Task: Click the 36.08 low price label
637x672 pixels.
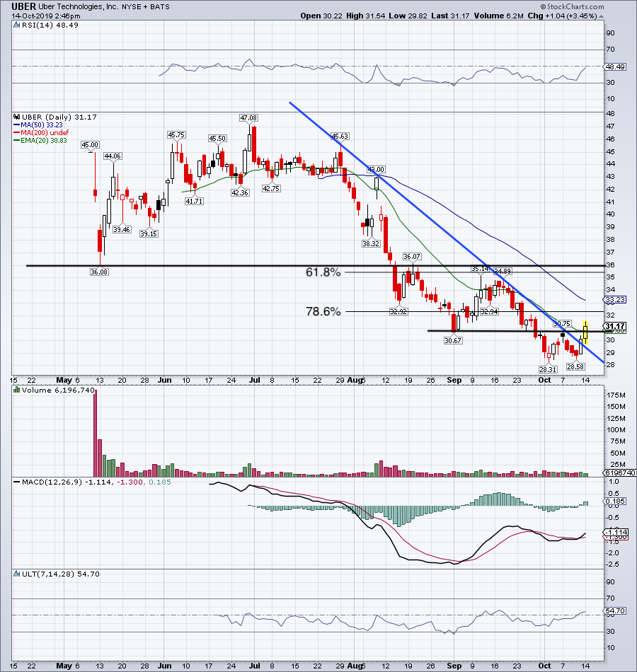Action: [99, 272]
